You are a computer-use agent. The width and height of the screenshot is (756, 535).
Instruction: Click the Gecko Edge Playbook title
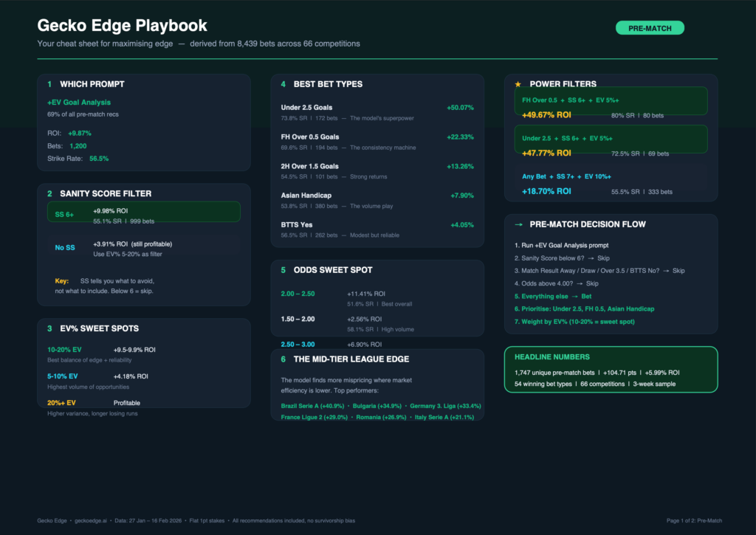point(122,27)
